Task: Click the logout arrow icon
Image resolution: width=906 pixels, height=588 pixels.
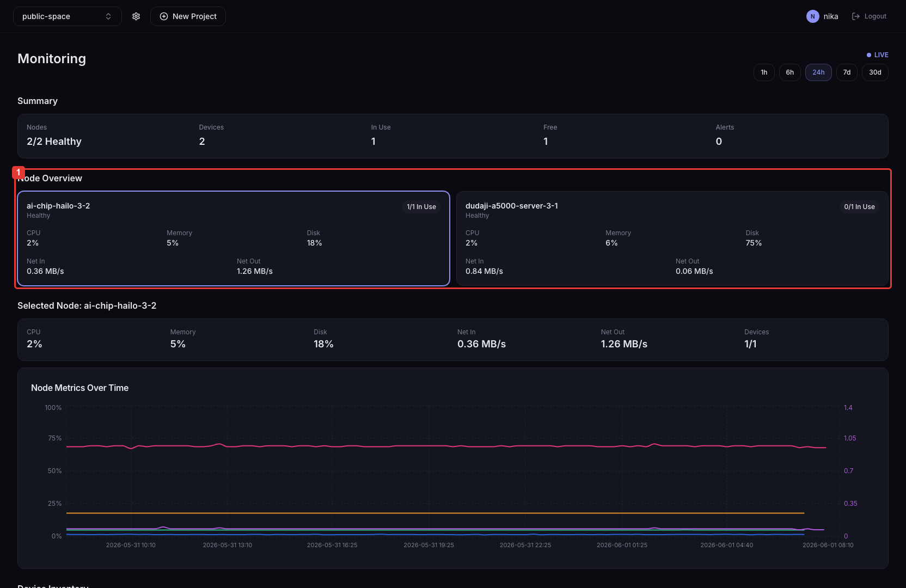Action: coord(855,16)
